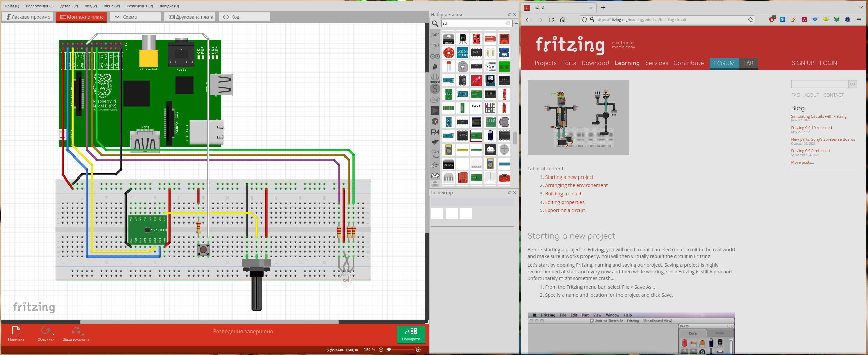The image size is (868, 355).
Task: Float the Інспектор panel with undock icon
Action: tap(509, 193)
